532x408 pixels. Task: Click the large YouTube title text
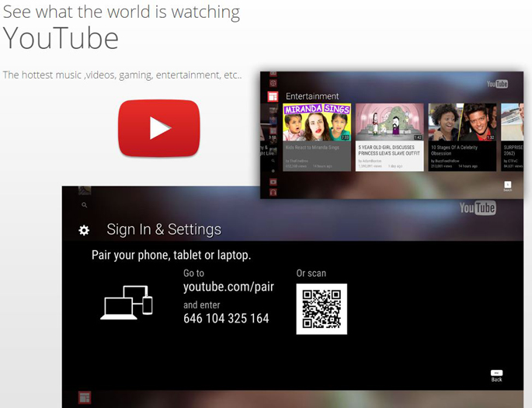coord(61,38)
